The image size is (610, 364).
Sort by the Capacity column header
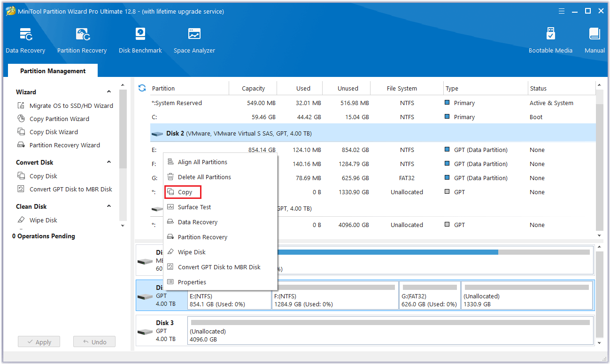point(253,88)
